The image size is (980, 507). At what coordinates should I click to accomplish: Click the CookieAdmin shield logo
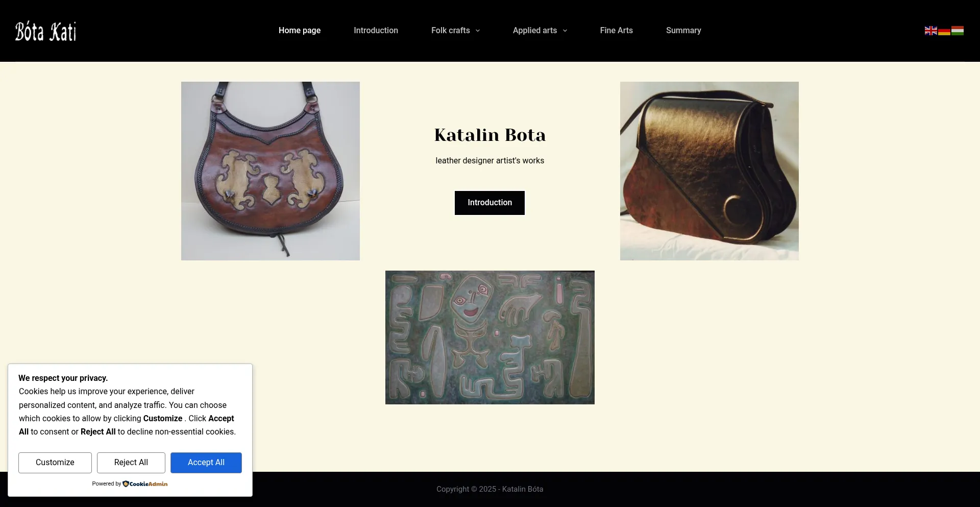pyautogui.click(x=126, y=484)
